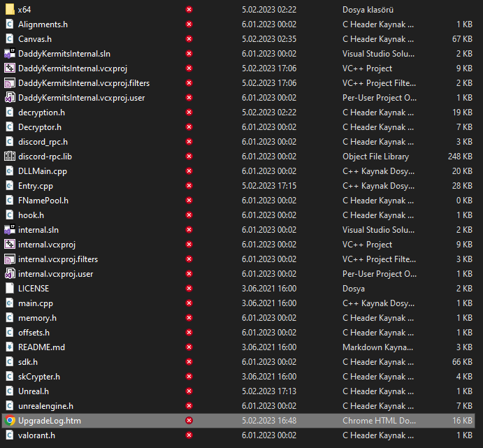This screenshot has width=483, height=448.
Task: Click the internal.vcxproj project icon
Action: [x=10, y=245]
